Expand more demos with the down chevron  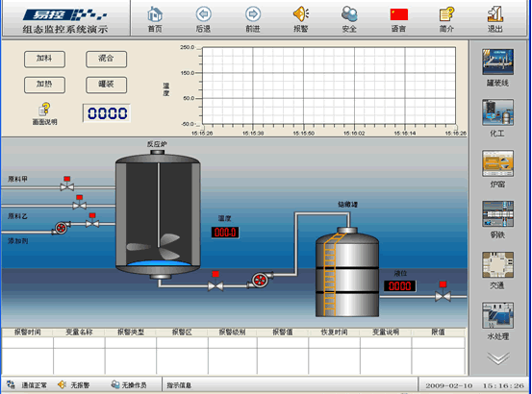[498, 358]
